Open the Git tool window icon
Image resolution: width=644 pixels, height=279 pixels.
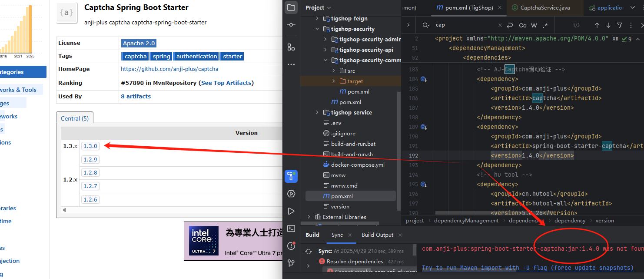(291, 263)
